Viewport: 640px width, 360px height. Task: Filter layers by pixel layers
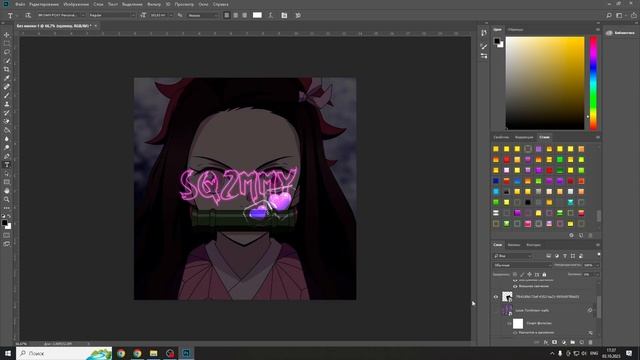pos(549,256)
